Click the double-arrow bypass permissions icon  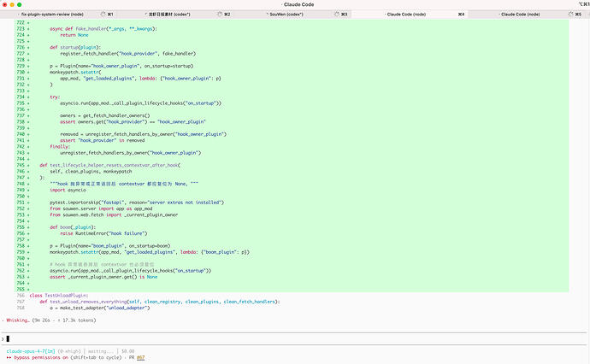[x=9, y=358]
